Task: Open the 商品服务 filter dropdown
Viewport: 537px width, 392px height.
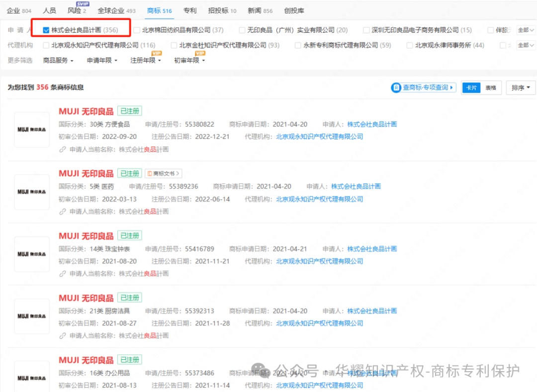Action: pos(58,60)
